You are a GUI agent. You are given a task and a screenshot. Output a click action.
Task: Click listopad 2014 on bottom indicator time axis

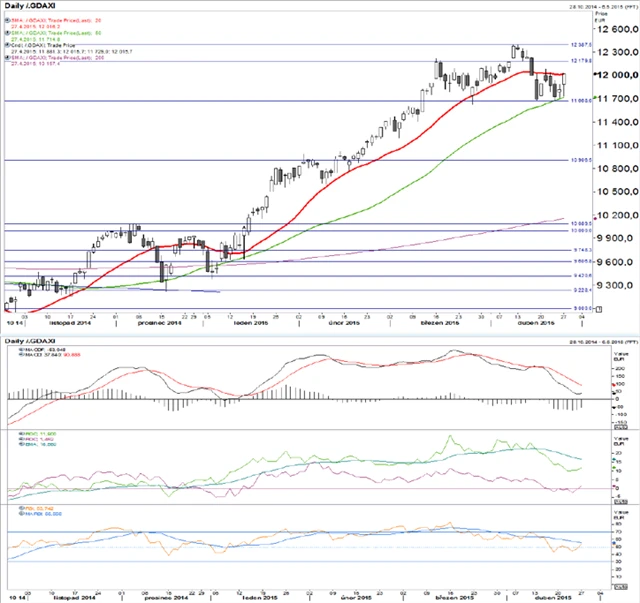(74, 598)
